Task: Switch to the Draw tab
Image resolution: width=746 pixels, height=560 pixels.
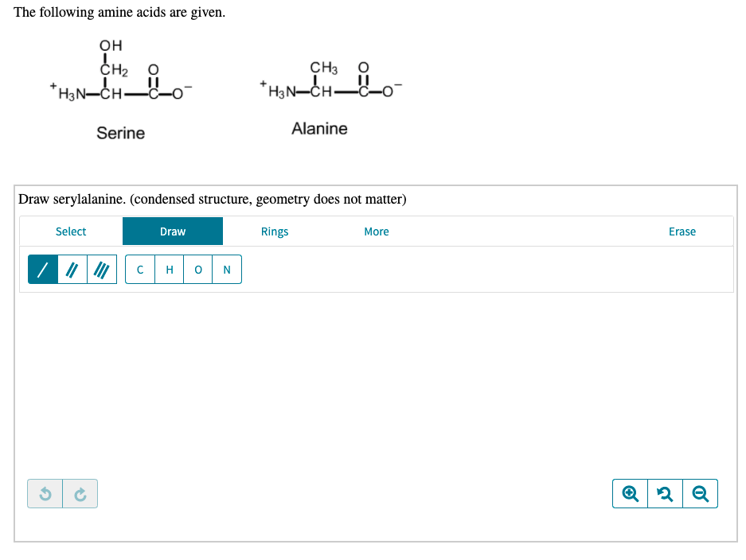Action: 173,231
